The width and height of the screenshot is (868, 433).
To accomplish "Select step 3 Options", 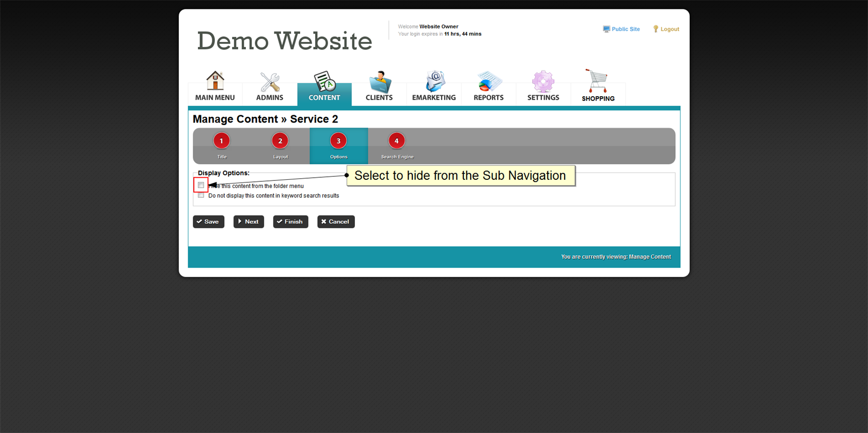I will tap(338, 141).
